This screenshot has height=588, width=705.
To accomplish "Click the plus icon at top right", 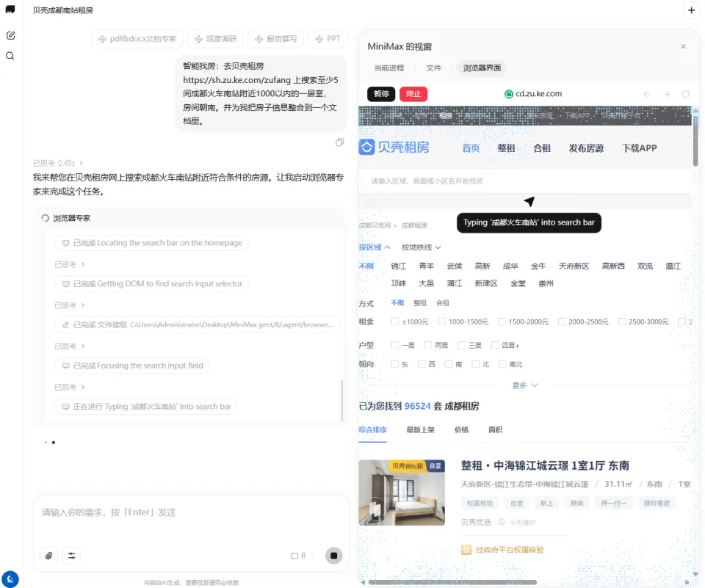I will pyautogui.click(x=691, y=10).
